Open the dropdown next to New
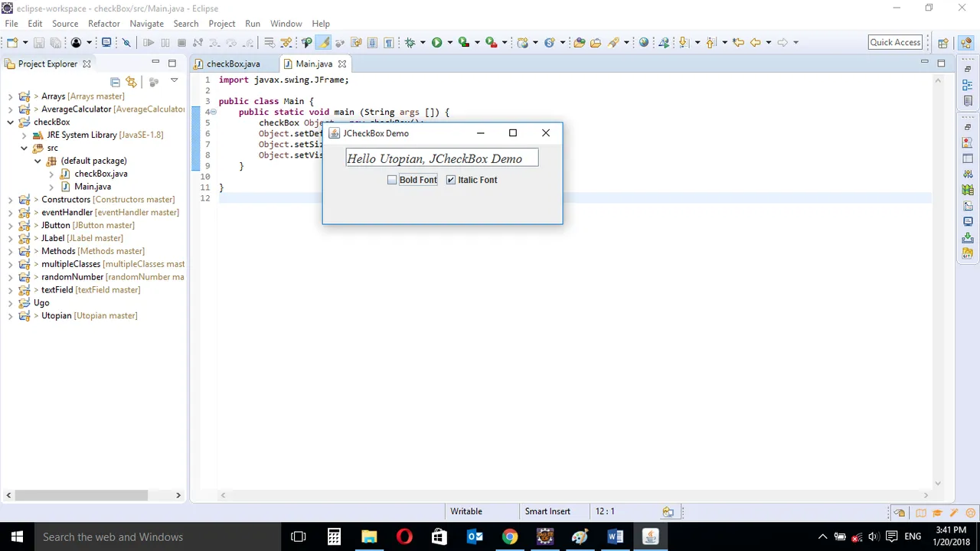The width and height of the screenshot is (980, 551). pyautogui.click(x=25, y=43)
